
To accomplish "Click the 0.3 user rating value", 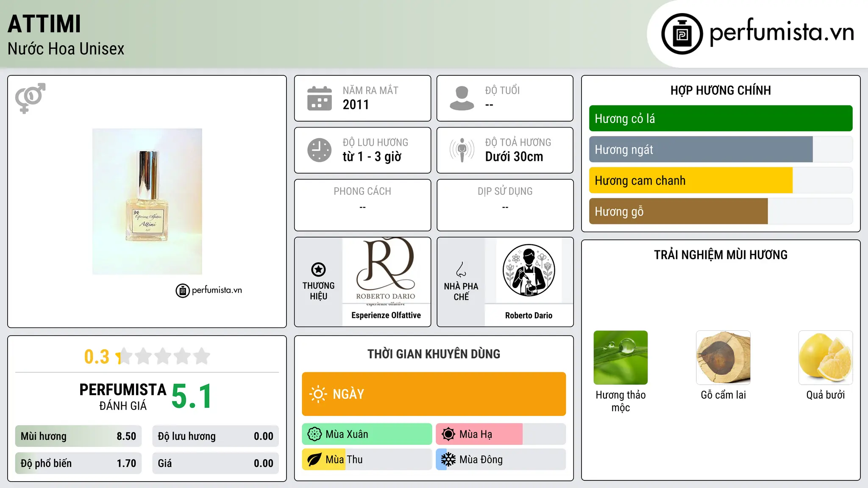I will click(97, 357).
